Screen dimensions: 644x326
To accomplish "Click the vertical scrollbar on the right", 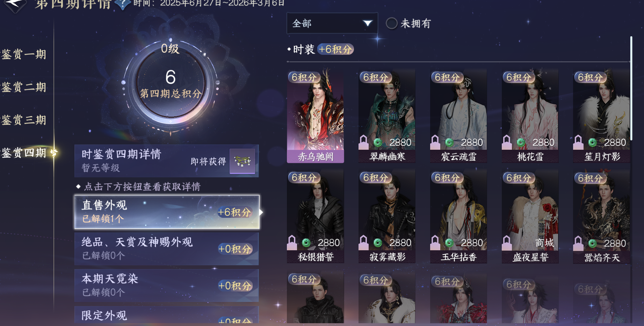I will coord(631,88).
